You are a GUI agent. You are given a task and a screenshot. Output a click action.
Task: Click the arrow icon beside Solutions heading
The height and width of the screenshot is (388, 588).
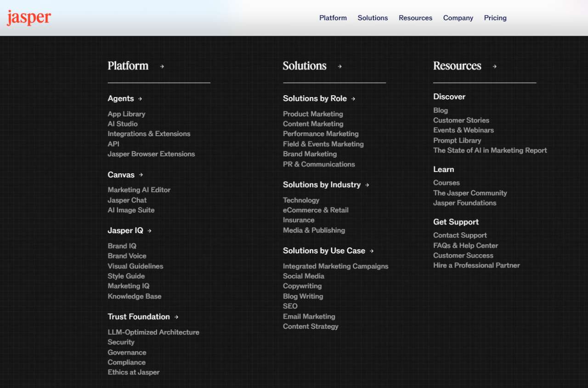(x=339, y=67)
